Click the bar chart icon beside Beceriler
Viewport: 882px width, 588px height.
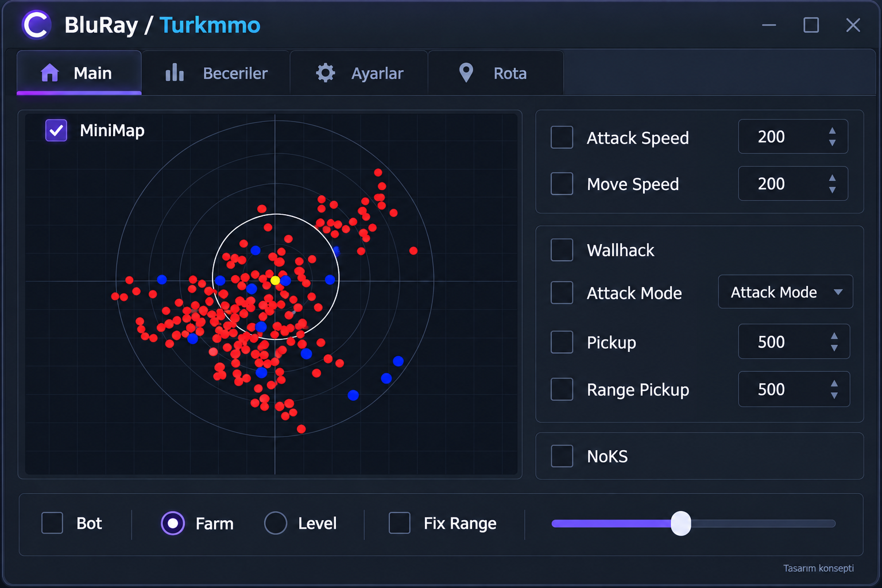[x=175, y=72]
